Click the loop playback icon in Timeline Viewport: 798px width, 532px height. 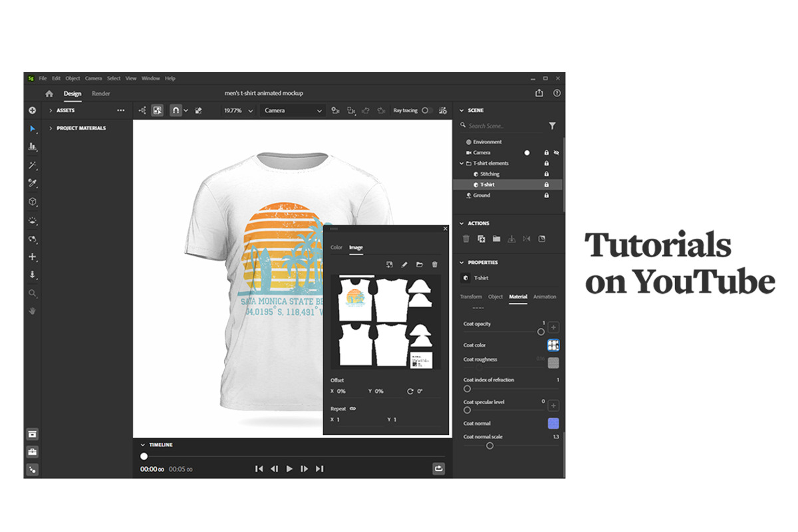(x=438, y=469)
